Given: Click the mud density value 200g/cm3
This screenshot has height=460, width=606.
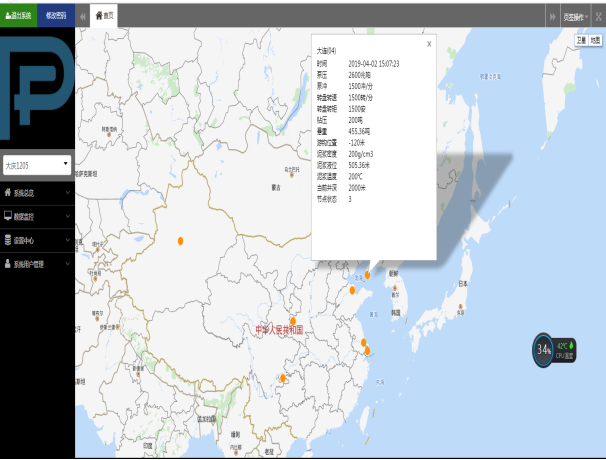Looking at the screenshot, I should [x=361, y=154].
